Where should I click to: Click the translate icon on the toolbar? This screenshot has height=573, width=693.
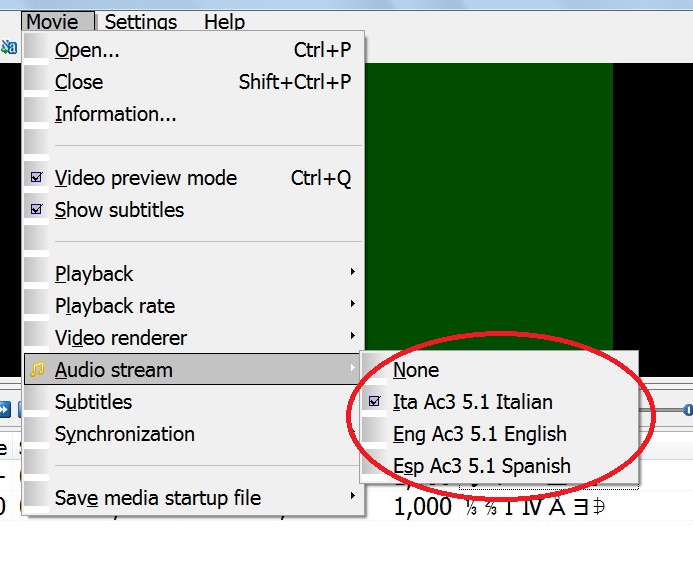pyautogui.click(x=8, y=47)
